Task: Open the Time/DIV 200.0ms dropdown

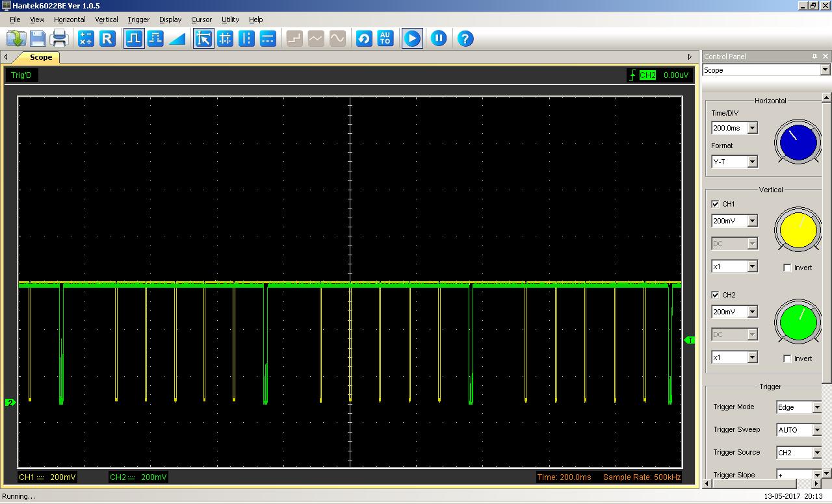Action: point(752,128)
